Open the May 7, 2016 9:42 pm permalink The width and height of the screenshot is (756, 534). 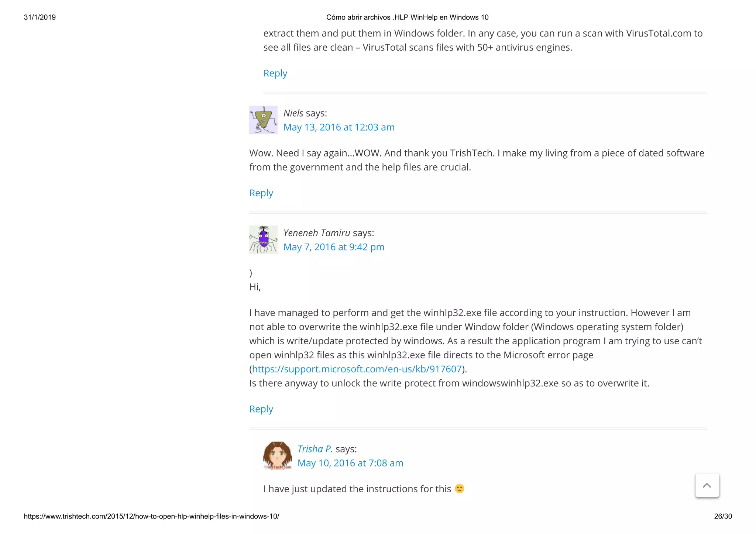click(x=334, y=247)
